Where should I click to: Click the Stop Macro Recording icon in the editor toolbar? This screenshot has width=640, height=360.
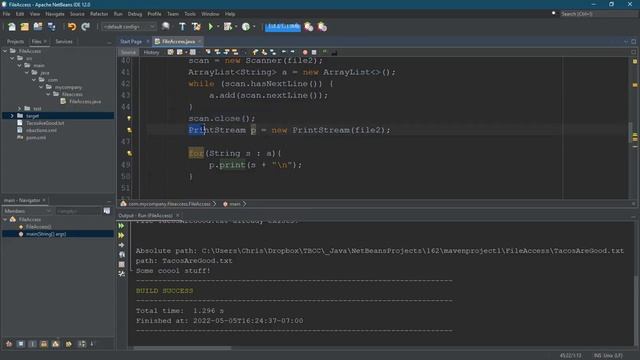[314, 52]
